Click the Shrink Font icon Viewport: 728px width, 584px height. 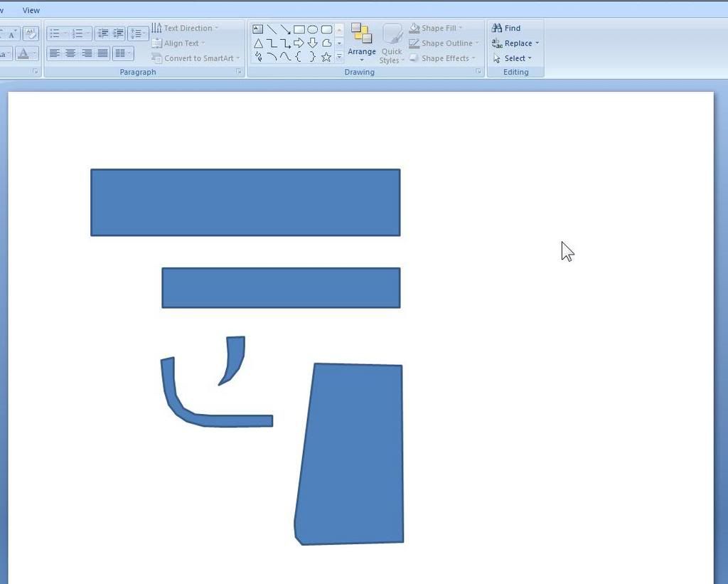click(12, 33)
